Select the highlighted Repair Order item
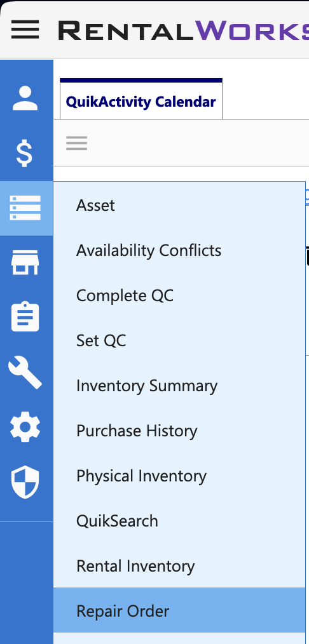The width and height of the screenshot is (309, 644). pyautogui.click(x=179, y=610)
